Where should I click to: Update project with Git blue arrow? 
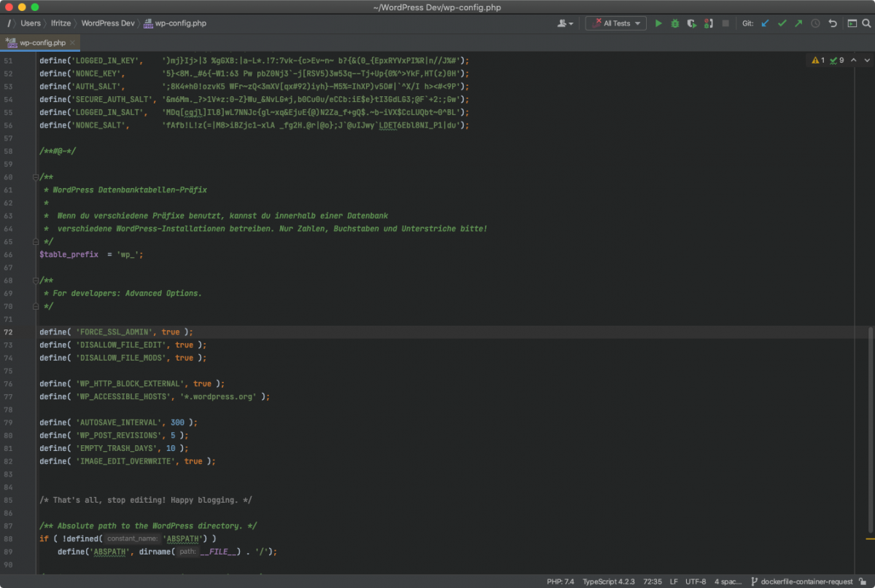(765, 23)
